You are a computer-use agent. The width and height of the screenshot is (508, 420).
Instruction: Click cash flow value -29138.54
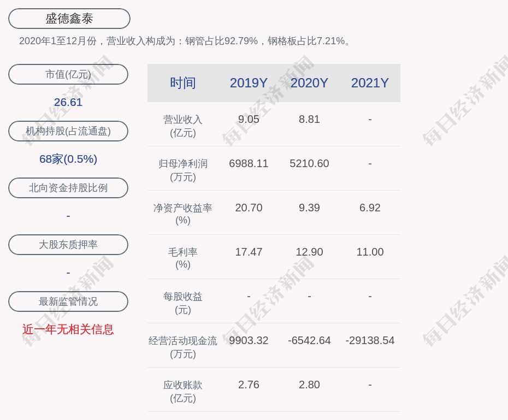click(x=370, y=340)
